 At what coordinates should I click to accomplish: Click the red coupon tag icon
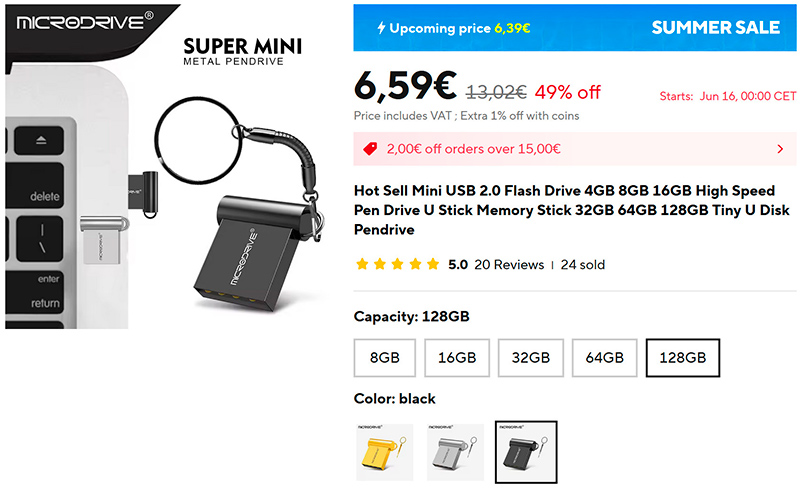pos(370,149)
